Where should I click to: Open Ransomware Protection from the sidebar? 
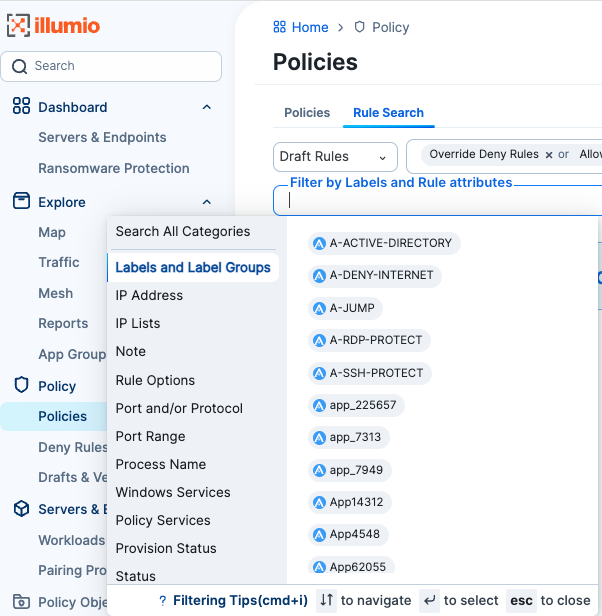[x=113, y=168]
